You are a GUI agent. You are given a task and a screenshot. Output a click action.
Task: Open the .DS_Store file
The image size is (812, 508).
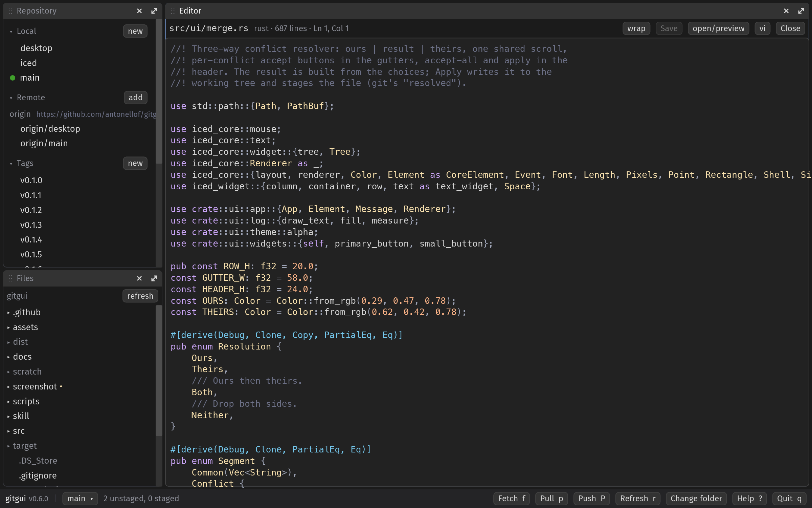[38, 461]
